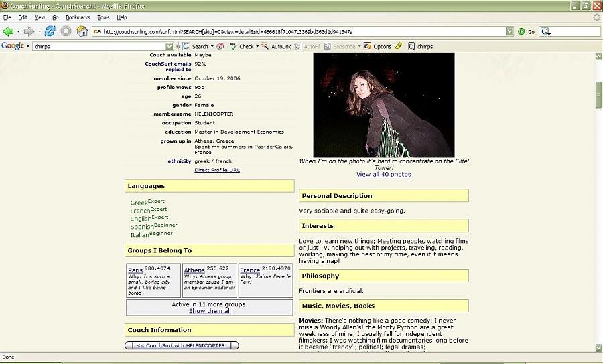Click 'Done' in the status bar

8,357
